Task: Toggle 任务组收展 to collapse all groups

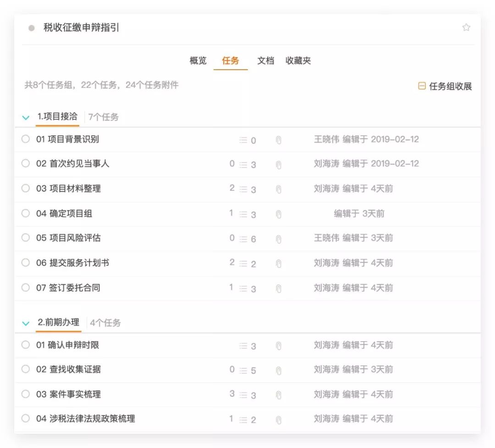Action: tap(445, 86)
